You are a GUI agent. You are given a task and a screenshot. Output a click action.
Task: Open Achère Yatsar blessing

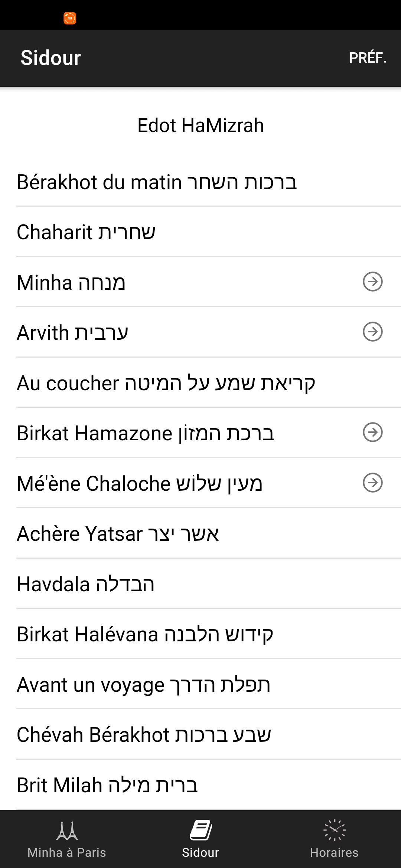pos(200,533)
